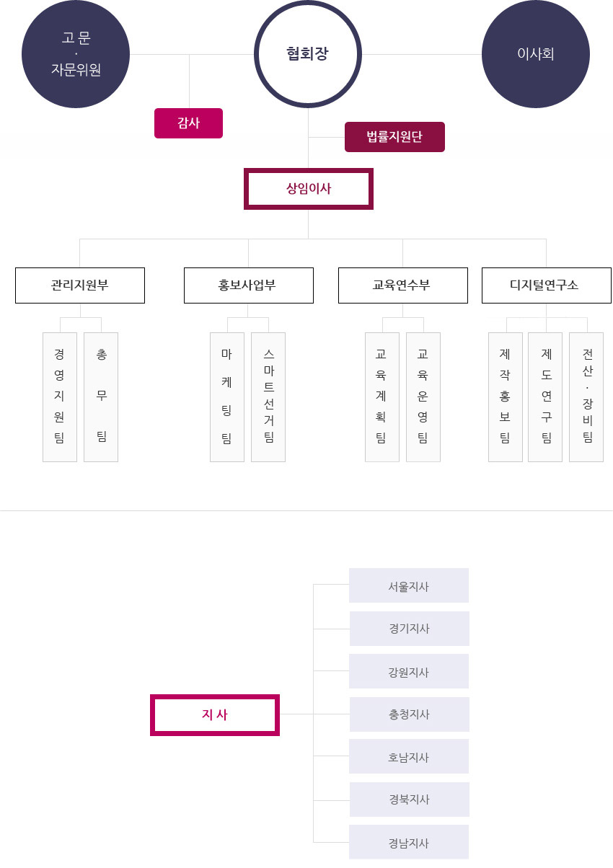
Task: Click the 제도연구팀 team box
Action: 545,397
